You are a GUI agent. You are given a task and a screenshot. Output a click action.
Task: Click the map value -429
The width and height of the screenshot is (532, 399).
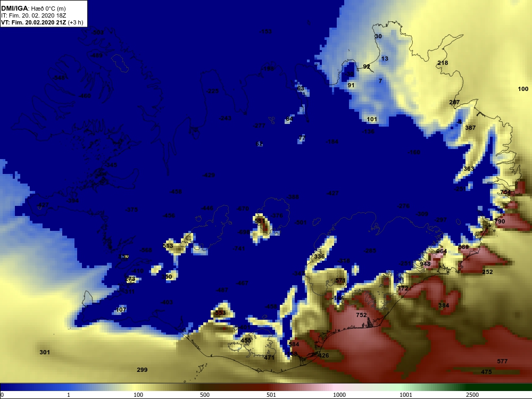coord(209,176)
